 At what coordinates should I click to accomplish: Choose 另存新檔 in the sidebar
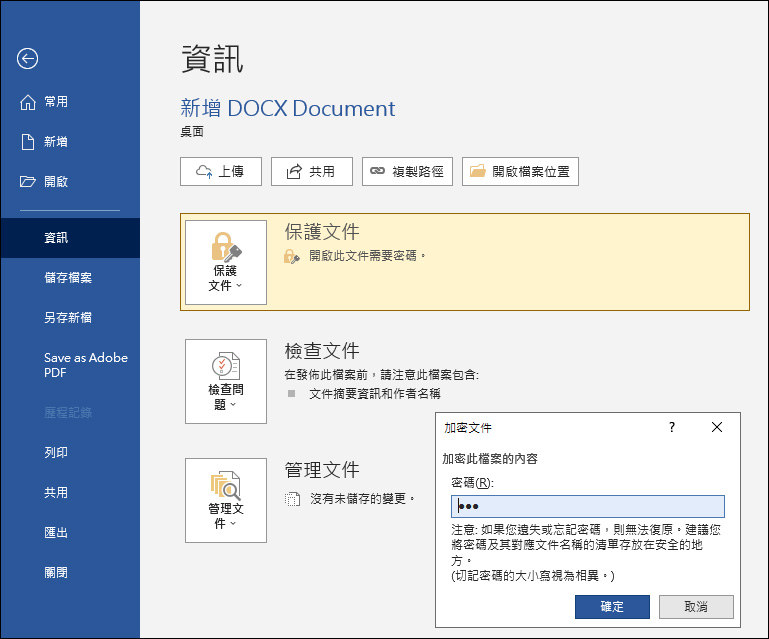pos(68,318)
